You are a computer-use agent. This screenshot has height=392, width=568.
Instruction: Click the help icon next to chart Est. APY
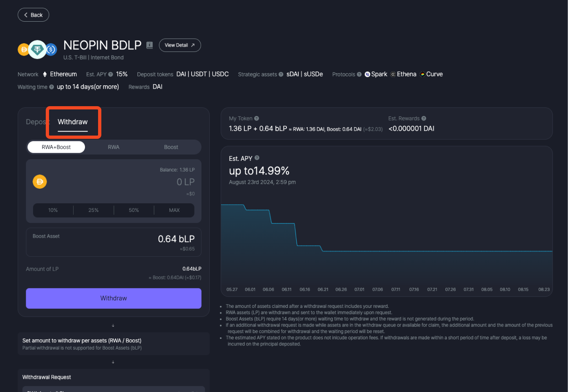257,158
